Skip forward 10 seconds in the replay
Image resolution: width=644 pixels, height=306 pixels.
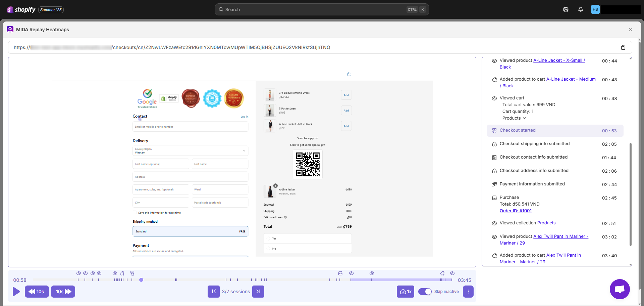(x=63, y=292)
